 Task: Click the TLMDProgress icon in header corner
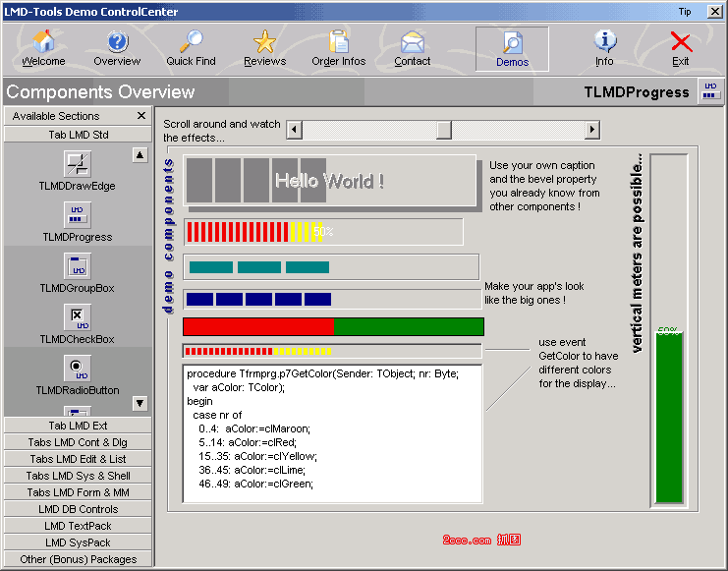(710, 90)
